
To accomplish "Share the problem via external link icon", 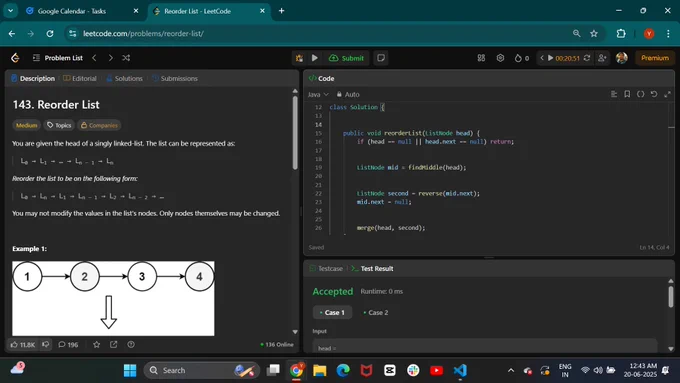I will [114, 344].
